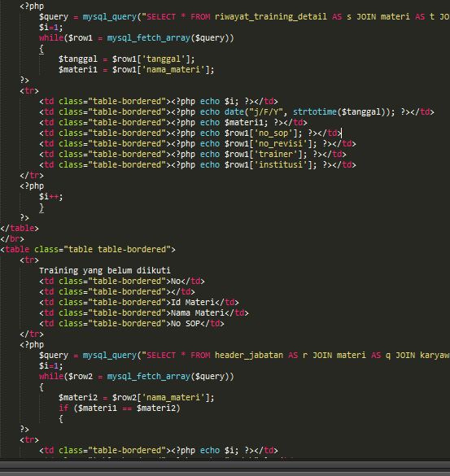Click the while($row2 = mysql_fetch_array line
Screen dimensions: 450x476
point(137,377)
